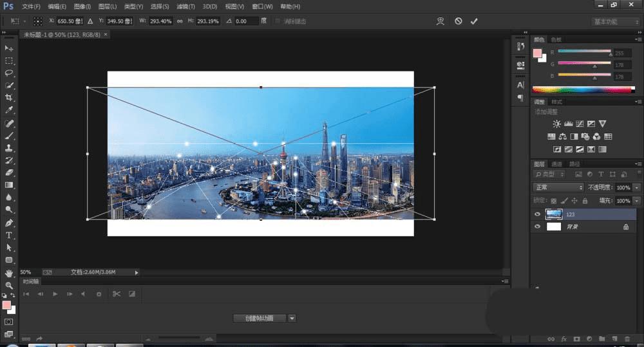The image size is (644, 347).
Task: Select the Hand tool
Action: (x=9, y=273)
